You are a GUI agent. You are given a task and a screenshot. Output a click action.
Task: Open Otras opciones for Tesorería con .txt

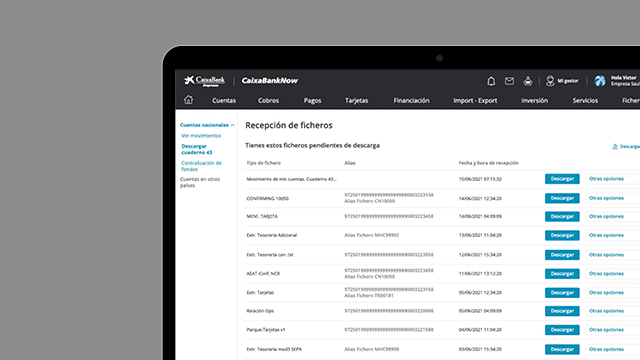[x=612, y=255]
